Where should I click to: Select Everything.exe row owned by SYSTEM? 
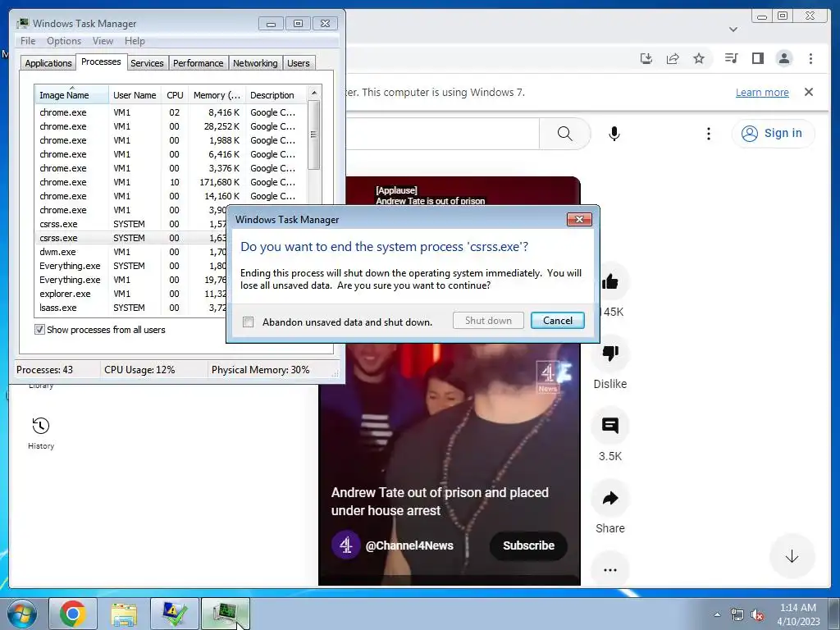[131, 266]
